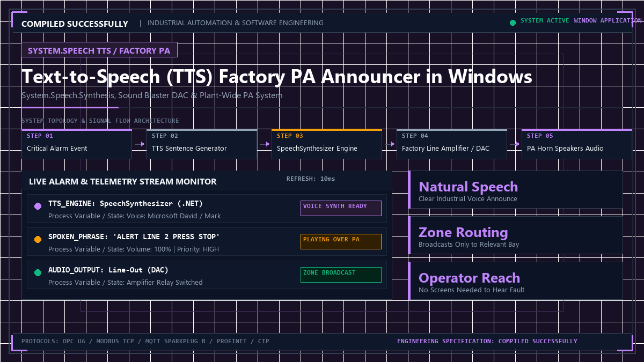Image resolution: width=644 pixels, height=362 pixels.
Task: Click the PLAYING OVER PA badge
Action: [x=341, y=241]
